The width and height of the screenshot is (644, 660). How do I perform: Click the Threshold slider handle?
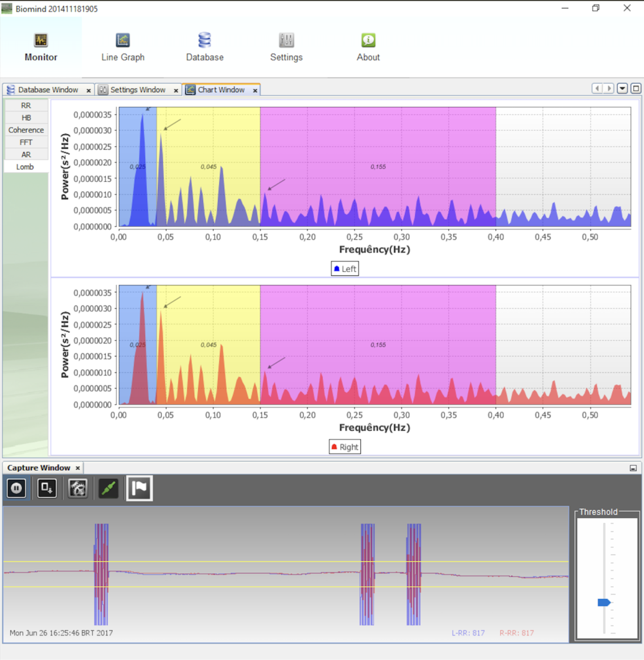(604, 602)
